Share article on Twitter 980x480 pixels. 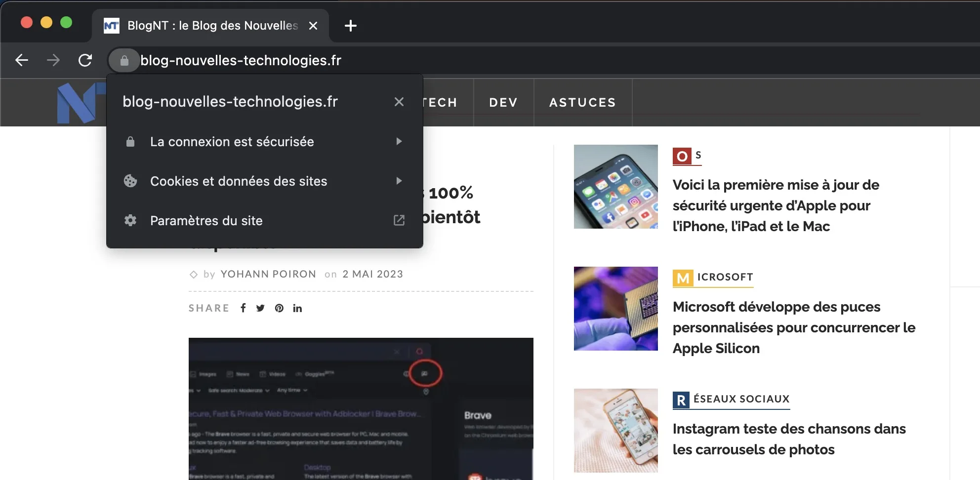[260, 308]
